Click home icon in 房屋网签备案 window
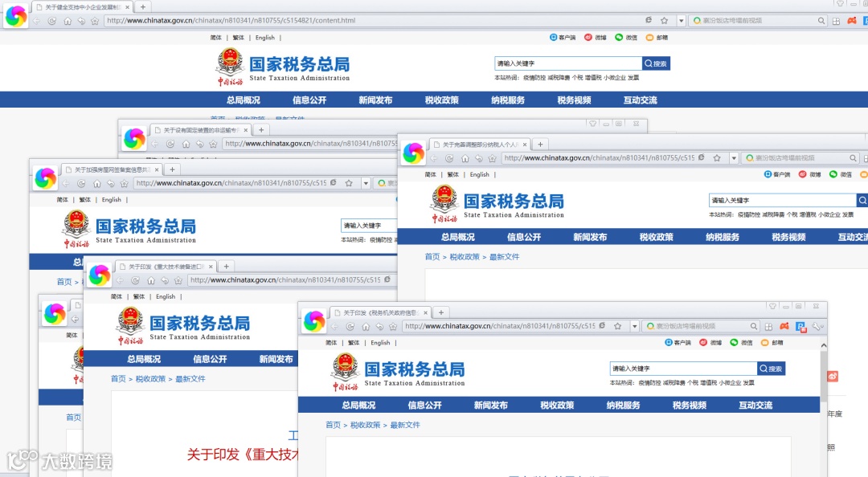Screen dimensions: 868x477 click(96, 183)
